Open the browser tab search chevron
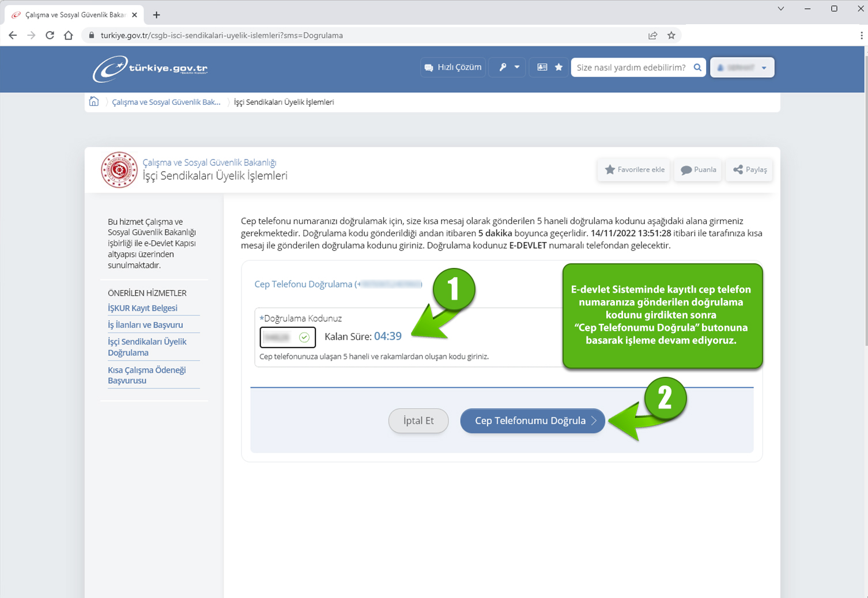This screenshot has width=868, height=598. point(780,9)
